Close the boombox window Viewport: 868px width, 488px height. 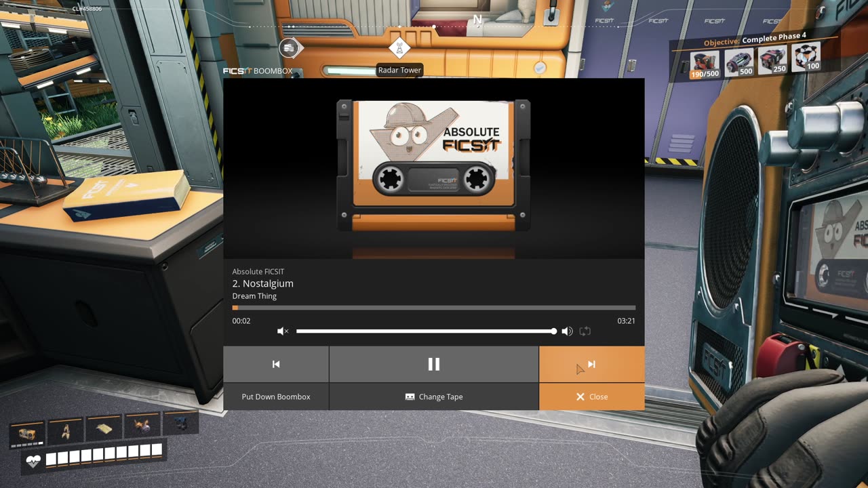tap(591, 396)
